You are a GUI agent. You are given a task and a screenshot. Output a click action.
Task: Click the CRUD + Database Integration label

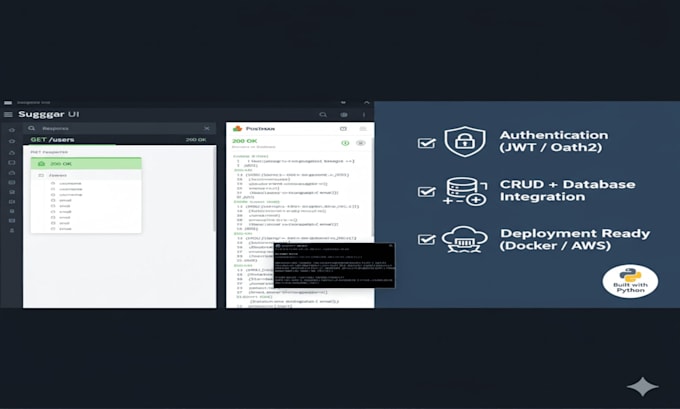(x=568, y=190)
